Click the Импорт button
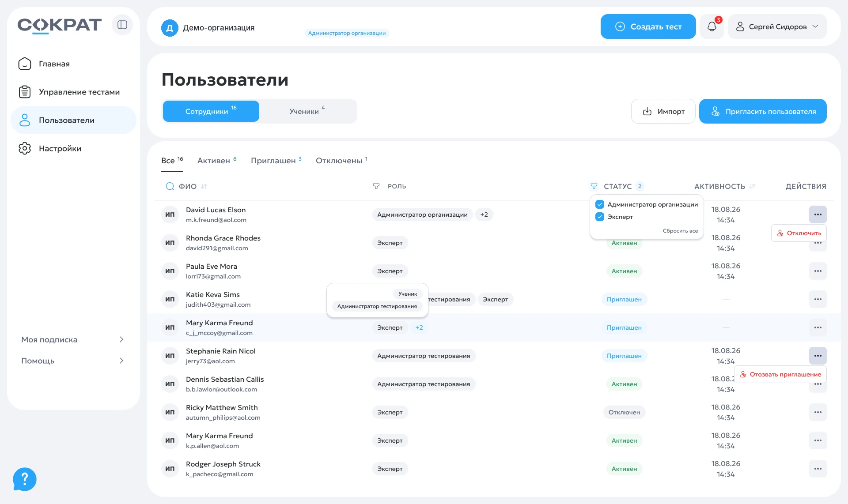This screenshot has width=848, height=504. pyautogui.click(x=663, y=111)
